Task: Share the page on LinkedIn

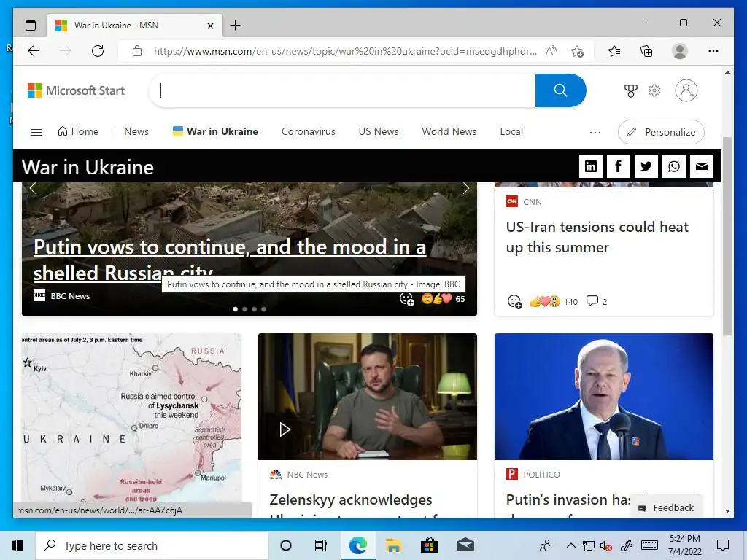Action: 591,166
